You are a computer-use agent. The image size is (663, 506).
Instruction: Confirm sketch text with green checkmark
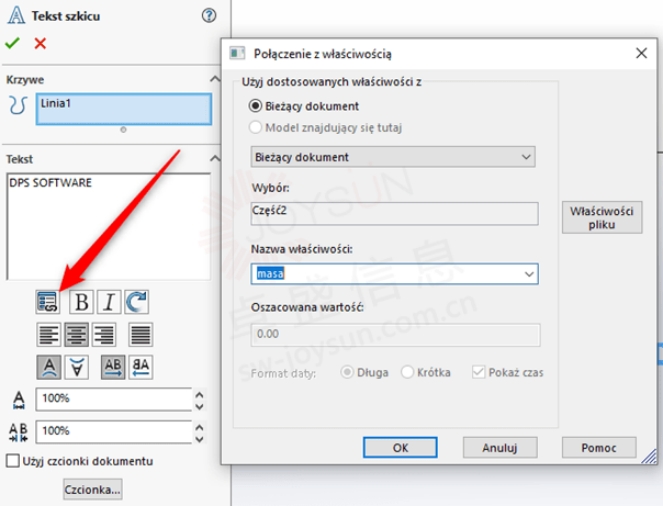[12, 43]
